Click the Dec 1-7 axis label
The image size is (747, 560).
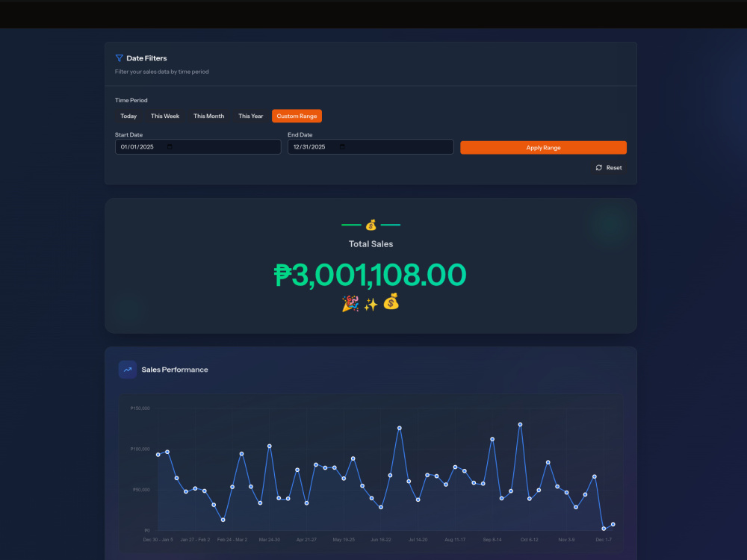click(x=604, y=540)
